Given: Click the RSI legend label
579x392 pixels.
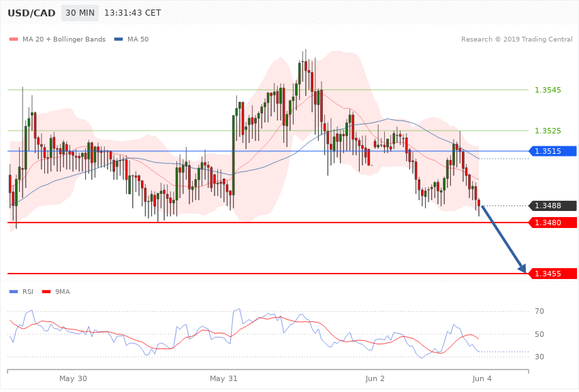Looking at the screenshot, I should [28, 292].
